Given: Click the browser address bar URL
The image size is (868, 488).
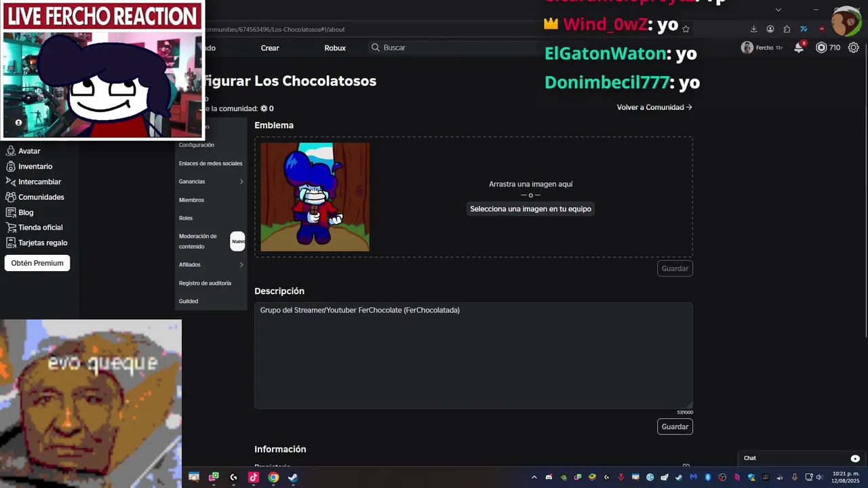Looking at the screenshot, I should (275, 29).
